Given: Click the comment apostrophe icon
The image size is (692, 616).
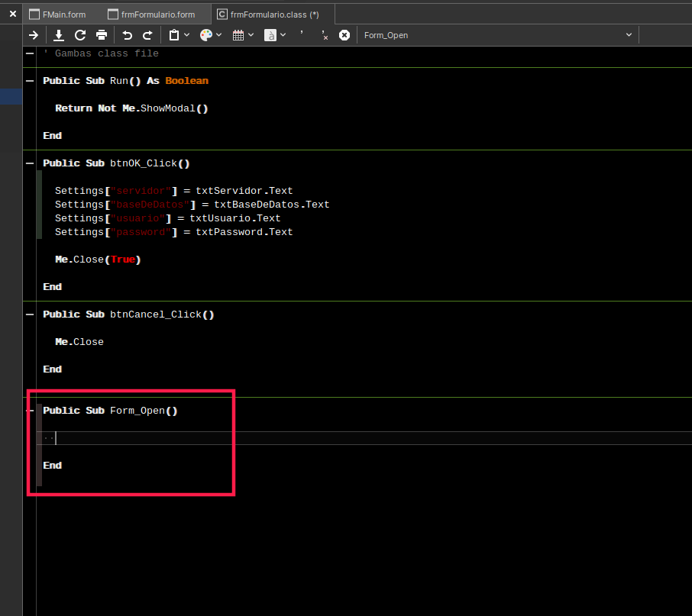Looking at the screenshot, I should [302, 35].
